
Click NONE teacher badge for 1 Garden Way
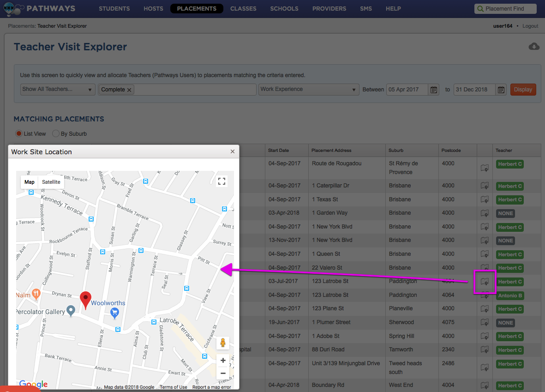[505, 214]
